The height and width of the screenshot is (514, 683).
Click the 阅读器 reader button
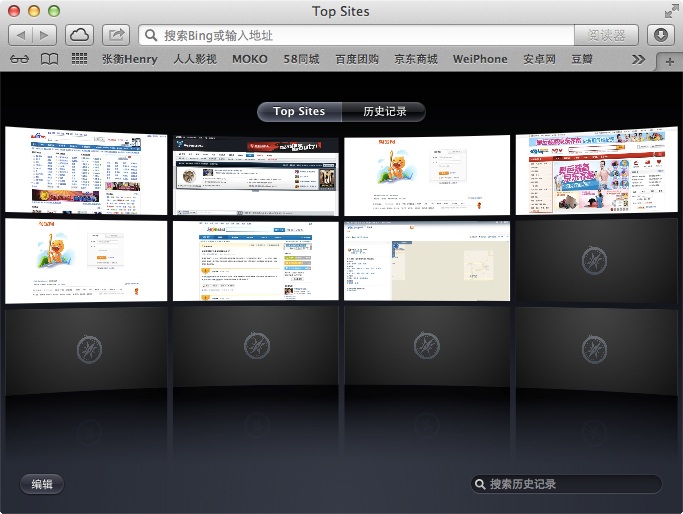606,35
